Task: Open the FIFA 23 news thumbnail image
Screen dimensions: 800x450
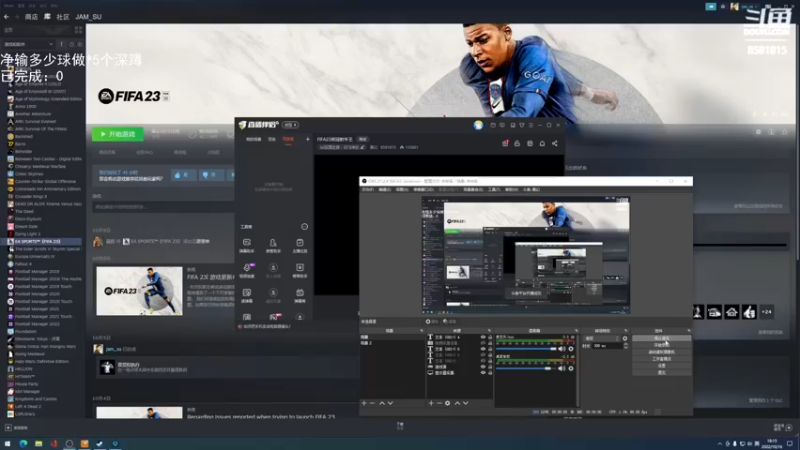Action: coord(139,291)
